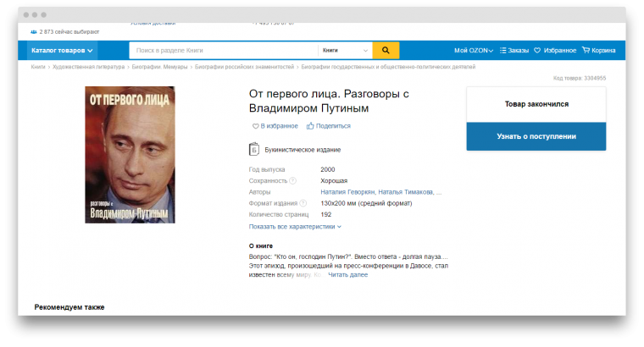
Task: Open the Мой OZON dropdown menu
Action: [473, 51]
